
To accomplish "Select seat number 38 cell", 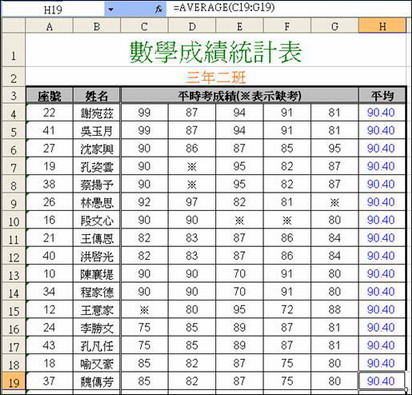I will [x=49, y=185].
